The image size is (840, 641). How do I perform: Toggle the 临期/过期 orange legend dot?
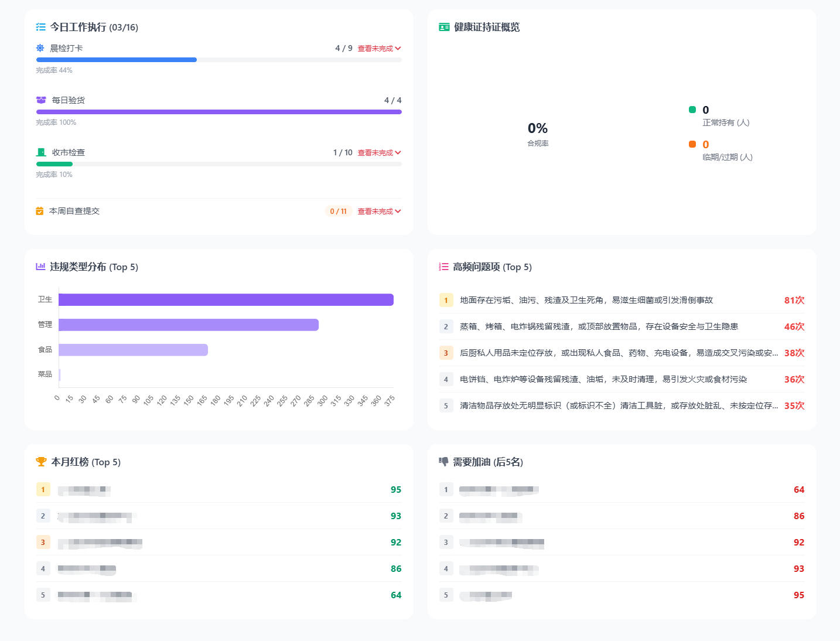point(692,144)
